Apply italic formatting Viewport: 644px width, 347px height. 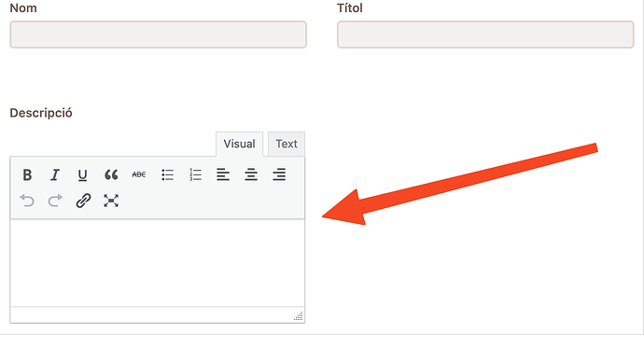click(x=55, y=175)
